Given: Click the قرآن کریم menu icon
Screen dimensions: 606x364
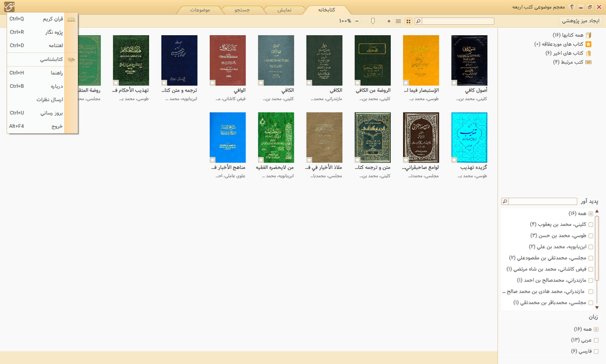Looking at the screenshot, I should [x=71, y=19].
